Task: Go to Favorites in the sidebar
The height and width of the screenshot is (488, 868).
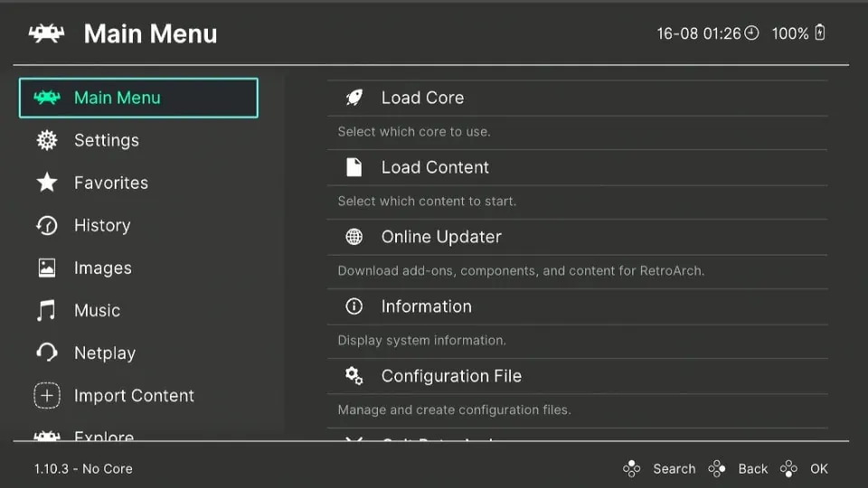Action: tap(138, 183)
